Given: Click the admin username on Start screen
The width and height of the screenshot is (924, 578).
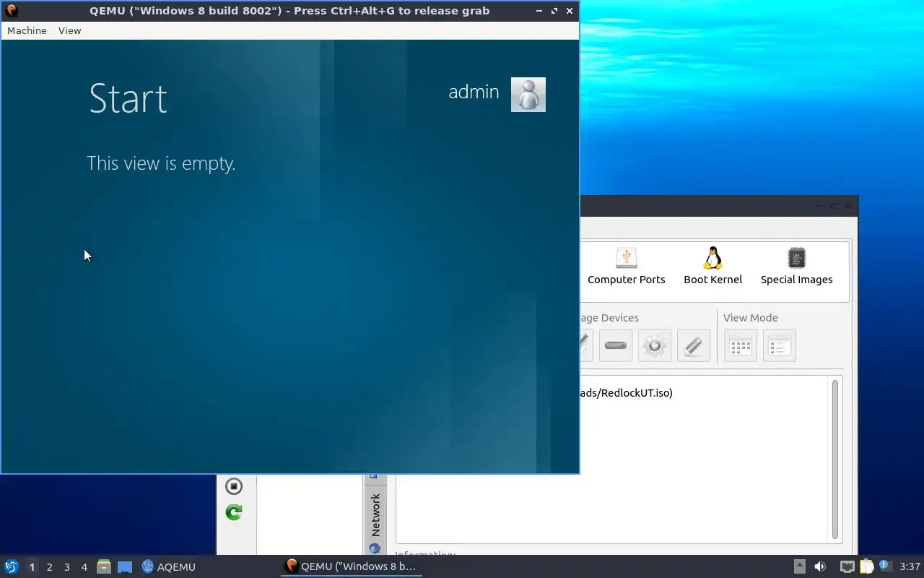Looking at the screenshot, I should (474, 92).
